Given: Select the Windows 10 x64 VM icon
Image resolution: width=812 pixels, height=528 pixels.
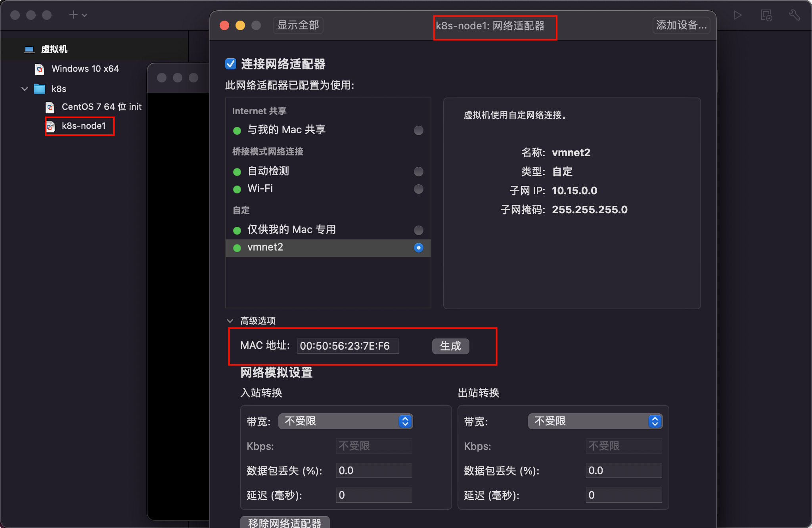Looking at the screenshot, I should tap(40, 69).
